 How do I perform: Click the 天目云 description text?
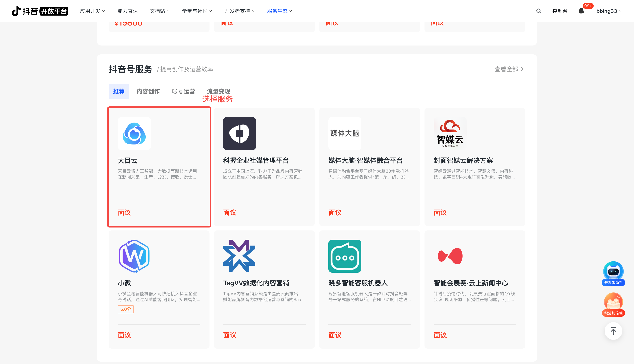coord(157,174)
